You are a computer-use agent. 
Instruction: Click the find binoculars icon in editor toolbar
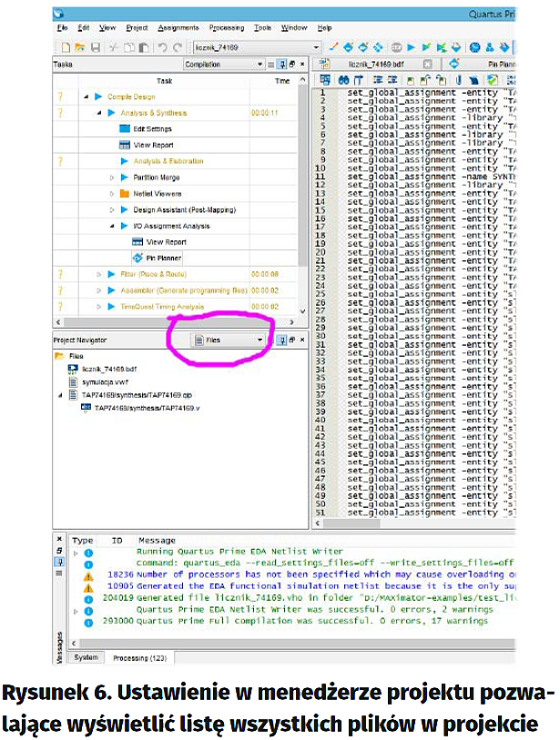[344, 80]
